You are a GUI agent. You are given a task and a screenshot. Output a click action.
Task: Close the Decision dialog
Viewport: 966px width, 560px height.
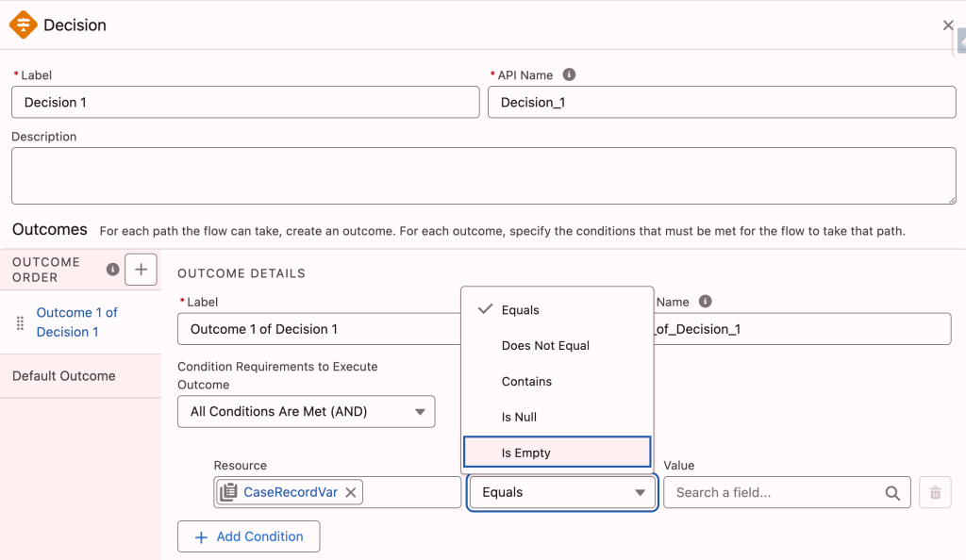(948, 25)
